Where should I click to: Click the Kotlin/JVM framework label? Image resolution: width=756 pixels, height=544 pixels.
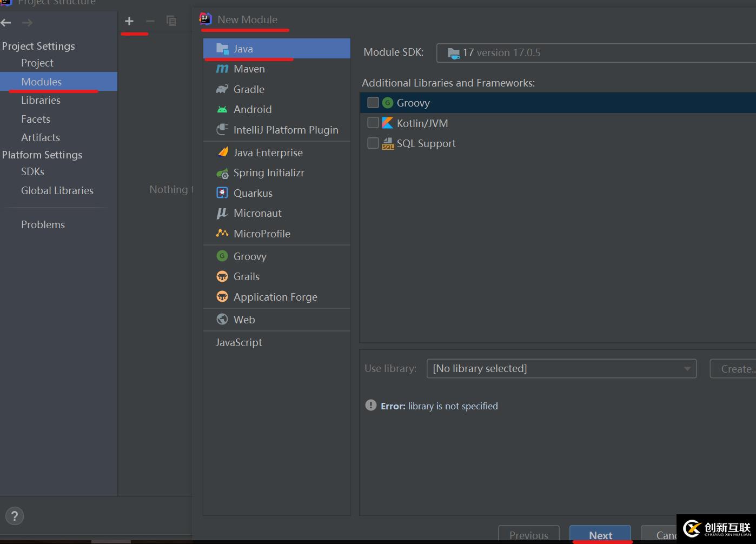(x=422, y=123)
